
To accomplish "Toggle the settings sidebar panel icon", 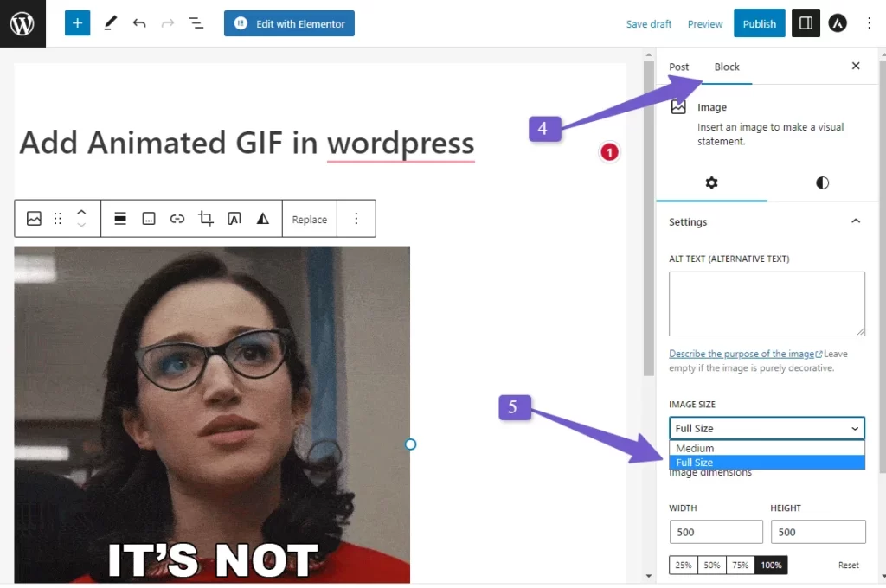I will point(806,23).
